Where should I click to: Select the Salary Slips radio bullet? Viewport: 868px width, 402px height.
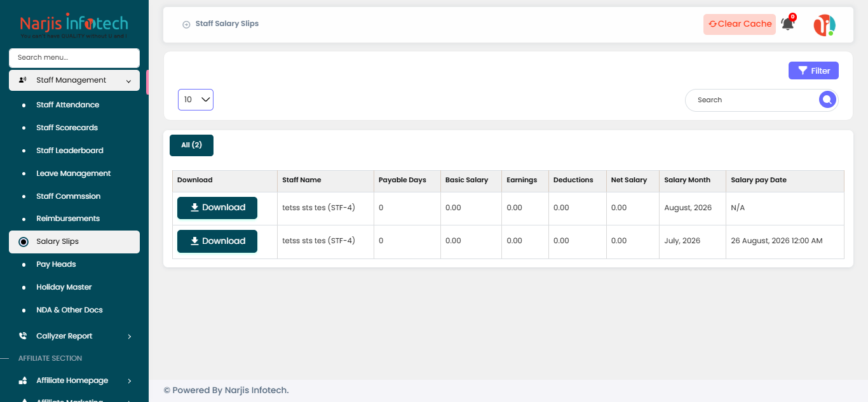24,241
